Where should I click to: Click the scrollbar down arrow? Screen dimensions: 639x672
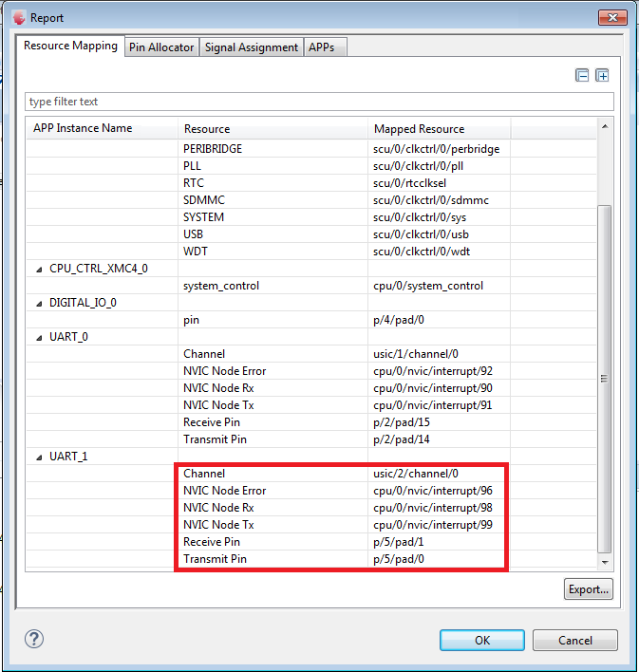[605, 562]
